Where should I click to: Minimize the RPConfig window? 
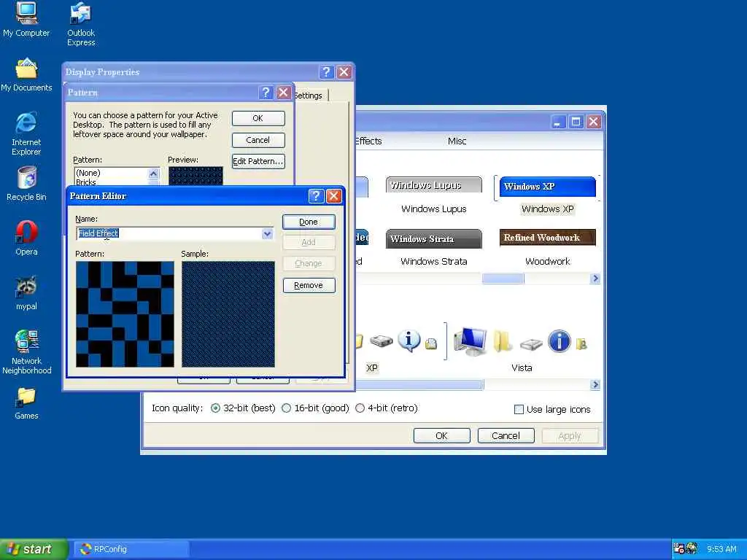(x=558, y=122)
